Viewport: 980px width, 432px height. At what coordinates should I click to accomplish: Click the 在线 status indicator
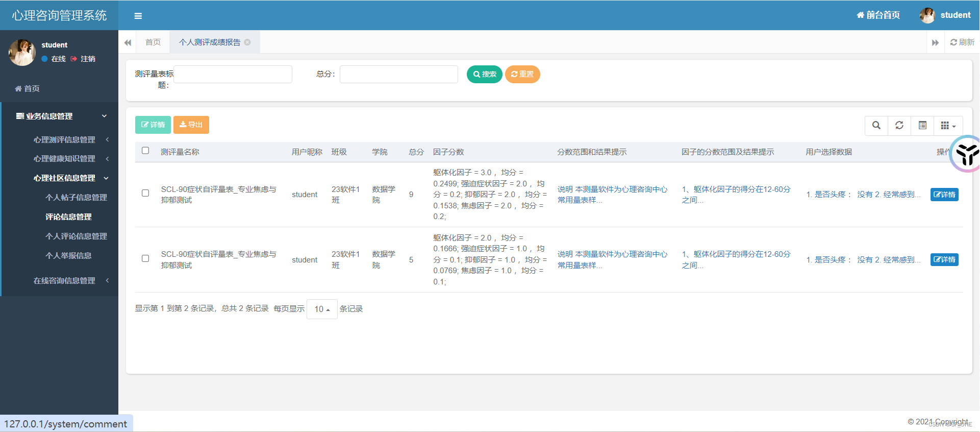tap(54, 59)
